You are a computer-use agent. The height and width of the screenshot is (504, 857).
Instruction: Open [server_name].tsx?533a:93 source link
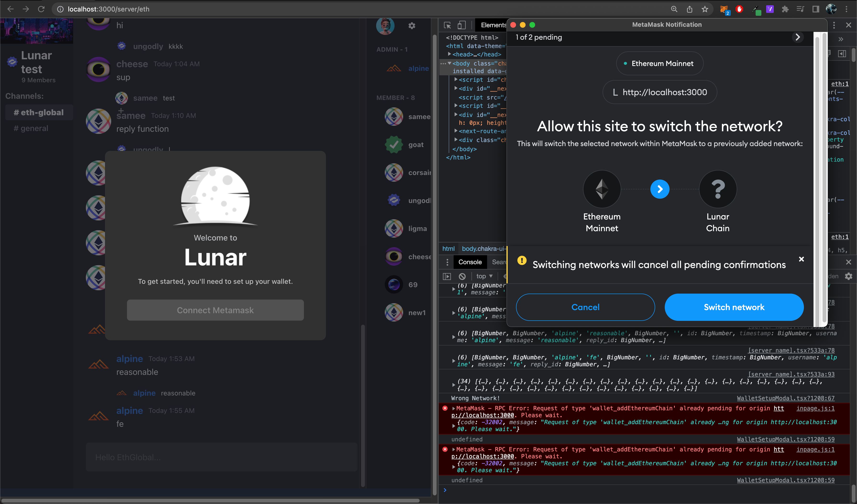791,374
